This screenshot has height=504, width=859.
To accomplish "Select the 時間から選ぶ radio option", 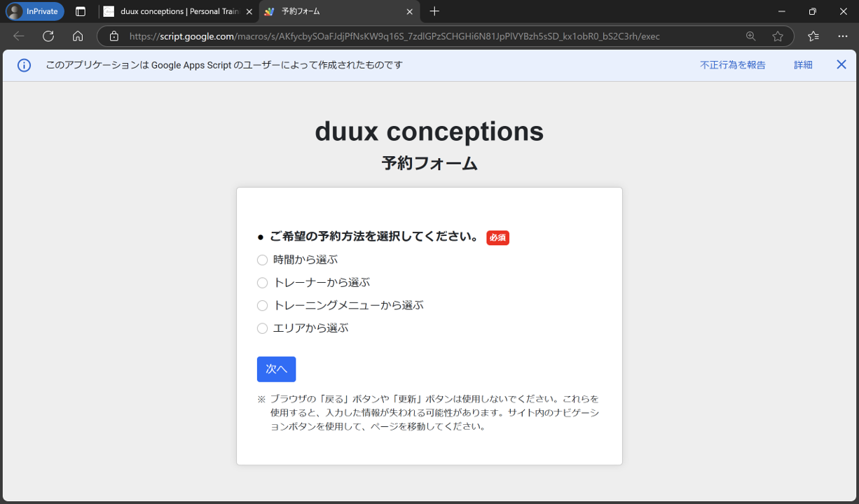I will click(263, 260).
